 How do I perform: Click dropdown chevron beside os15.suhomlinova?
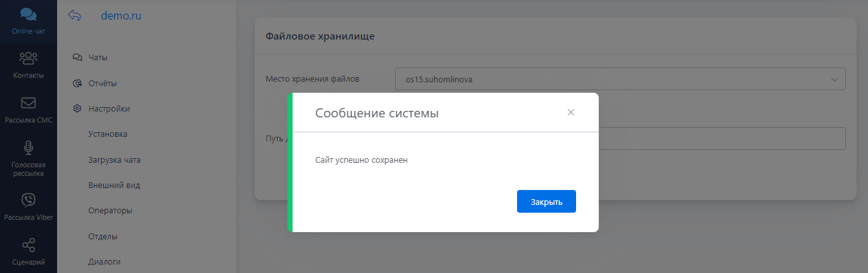pos(834,79)
